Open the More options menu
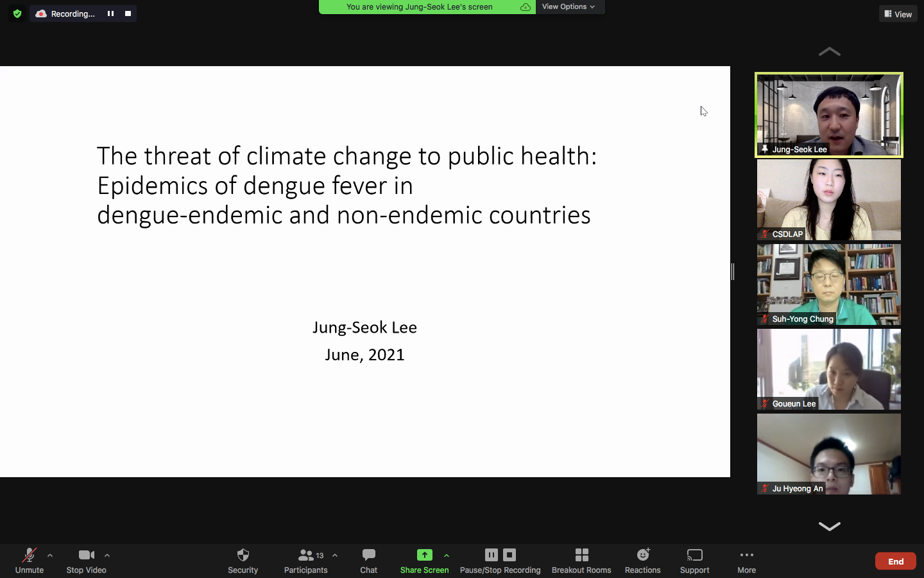The width and height of the screenshot is (924, 578). click(747, 561)
